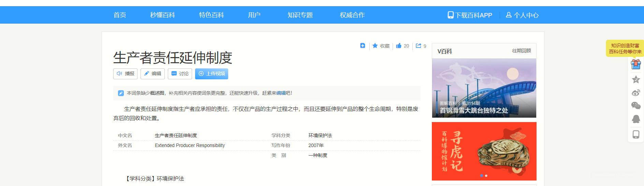Click the blue plus icon above the title
Viewport: 644px width, 186px height.
coord(363,45)
